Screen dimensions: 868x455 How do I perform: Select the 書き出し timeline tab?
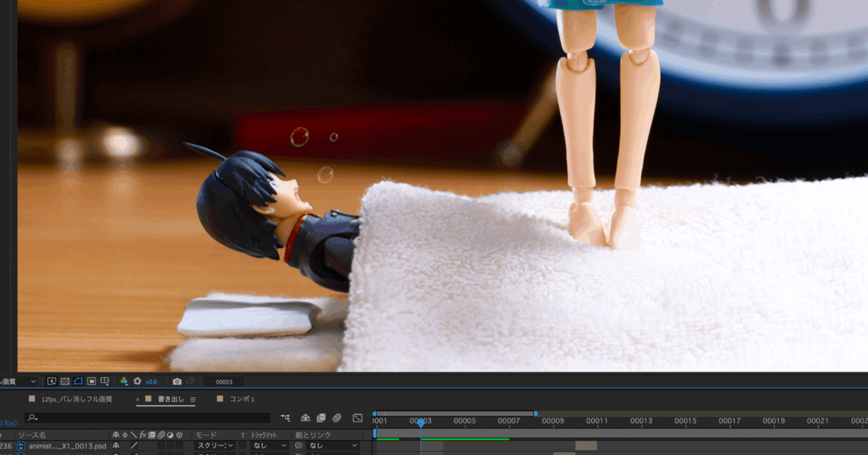click(x=171, y=399)
